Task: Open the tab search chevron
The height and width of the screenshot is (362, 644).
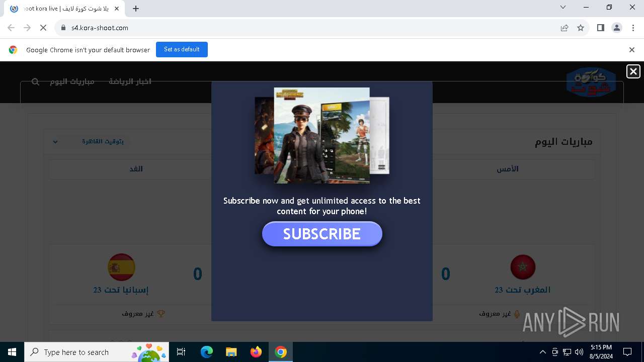Action: [x=563, y=7]
